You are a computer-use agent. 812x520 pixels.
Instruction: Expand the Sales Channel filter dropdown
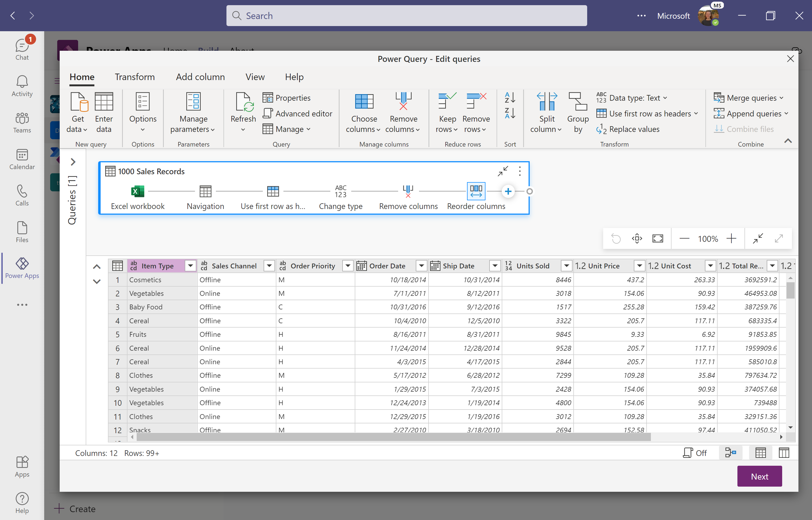269,265
